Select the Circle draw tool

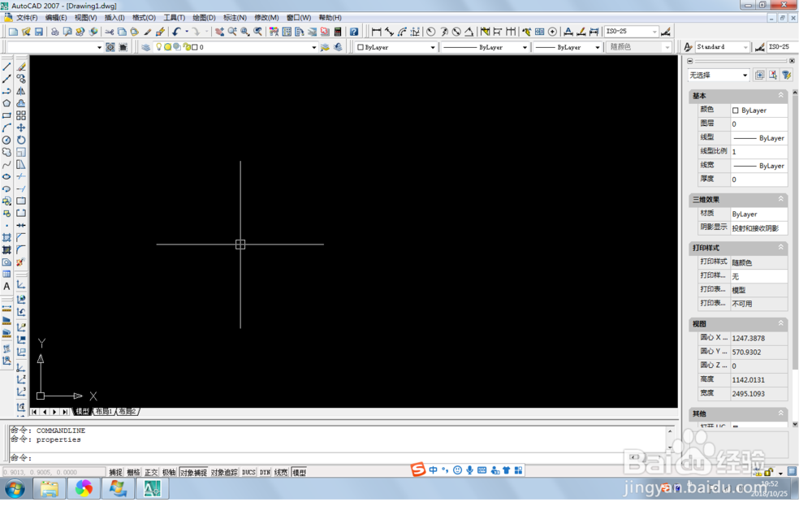click(6, 140)
